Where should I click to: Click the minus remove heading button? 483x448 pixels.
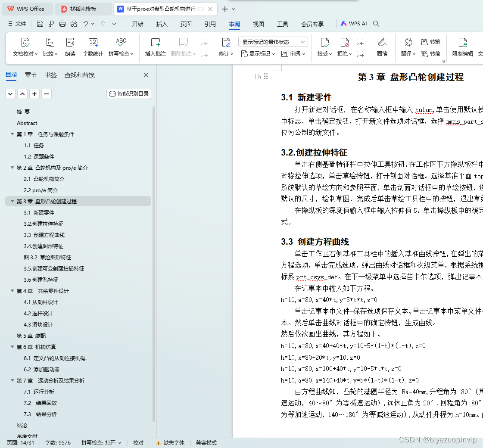(x=47, y=94)
